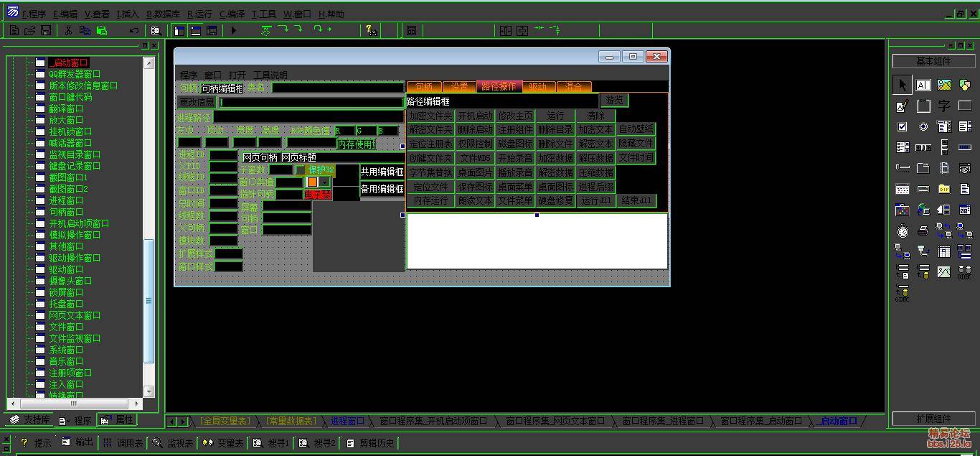Click the 文件MD5 button
This screenshot has height=456, width=980.
475,158
